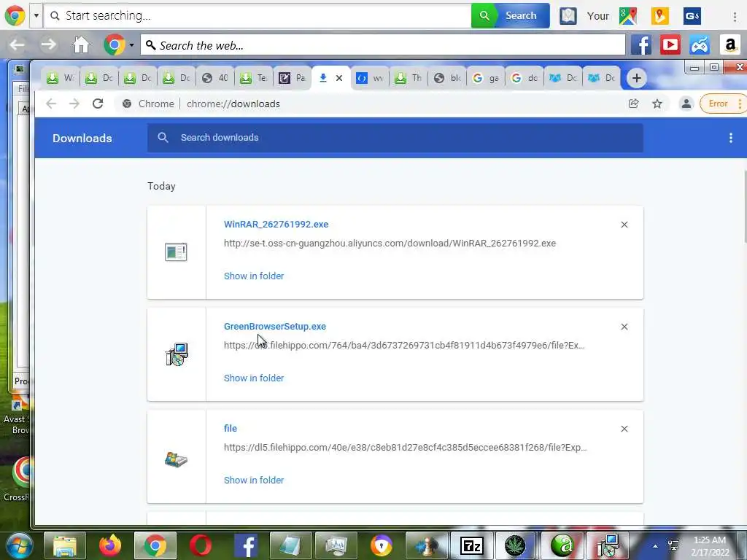Remove GreenBrowserSetup.exe from the list
The width and height of the screenshot is (747, 560).
(x=624, y=327)
